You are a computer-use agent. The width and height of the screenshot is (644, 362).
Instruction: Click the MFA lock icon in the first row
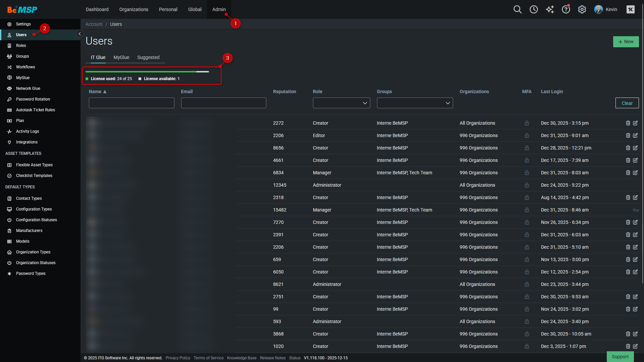pyautogui.click(x=527, y=123)
